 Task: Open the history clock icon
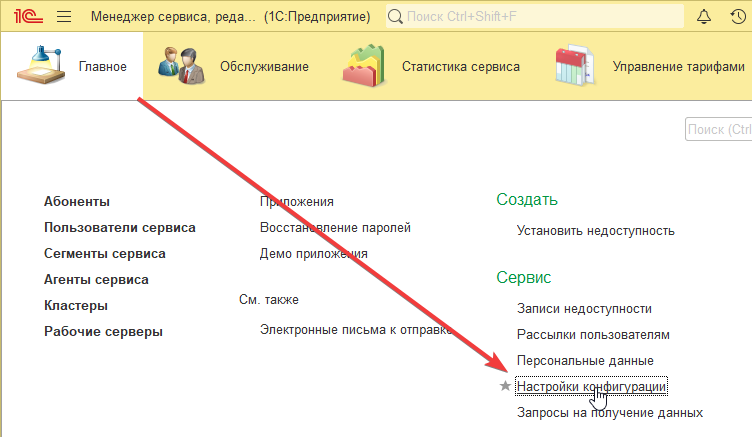point(739,17)
